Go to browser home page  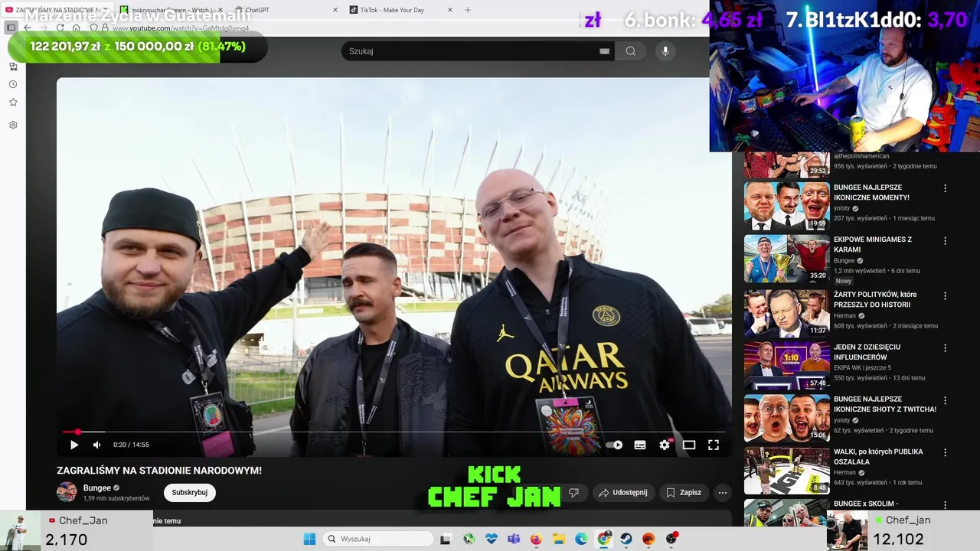[76, 28]
